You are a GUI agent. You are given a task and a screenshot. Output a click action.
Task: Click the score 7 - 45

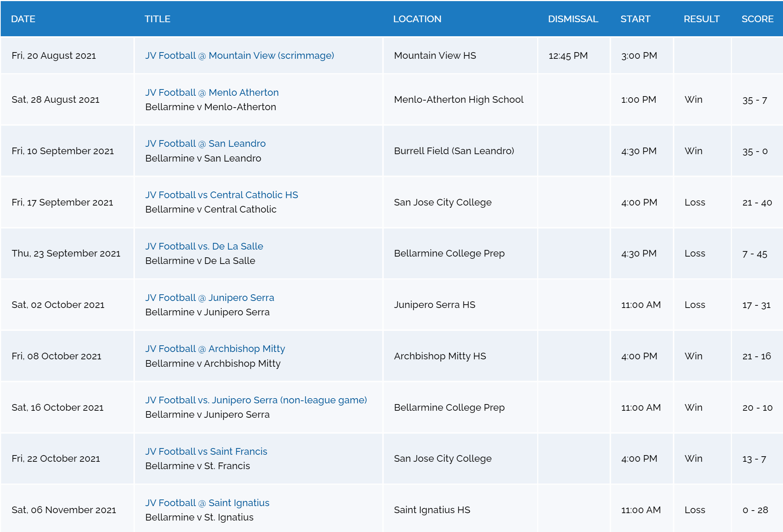[x=755, y=254]
